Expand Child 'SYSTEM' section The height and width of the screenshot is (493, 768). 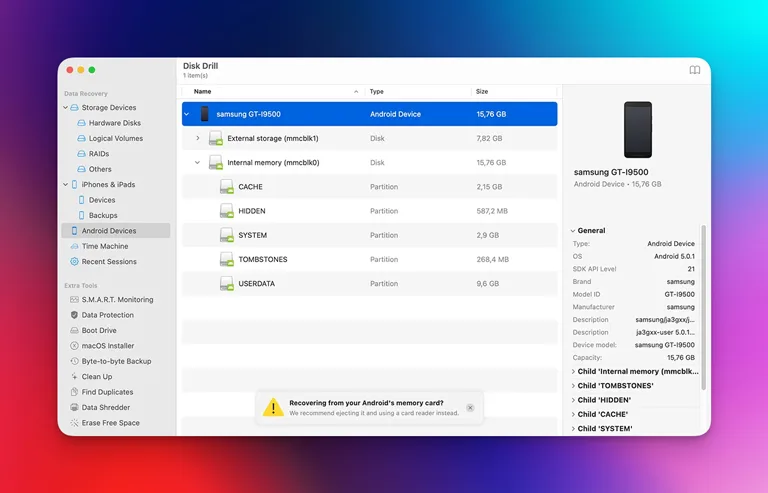click(x=573, y=428)
